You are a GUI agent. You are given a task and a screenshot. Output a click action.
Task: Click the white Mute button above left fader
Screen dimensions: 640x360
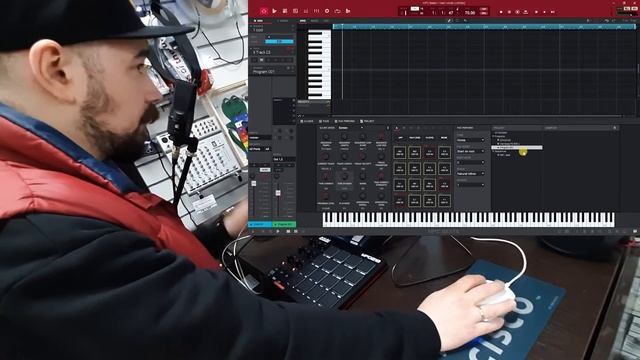265,169
